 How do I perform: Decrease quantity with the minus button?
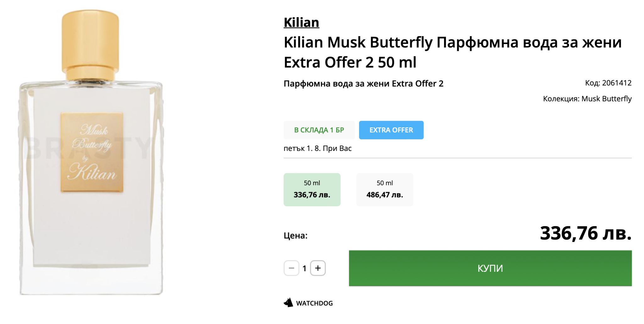[x=291, y=268]
